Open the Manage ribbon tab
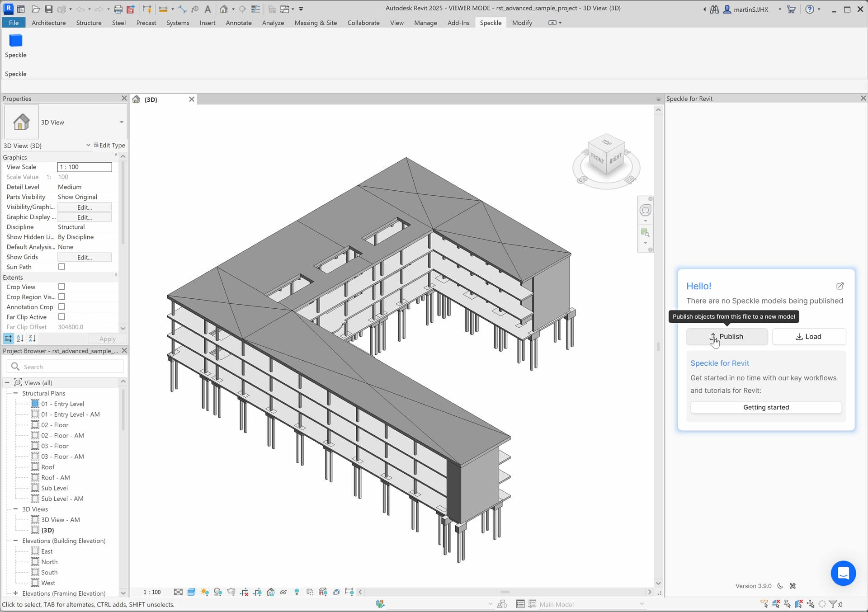Image resolution: width=868 pixels, height=612 pixels. 425,23
